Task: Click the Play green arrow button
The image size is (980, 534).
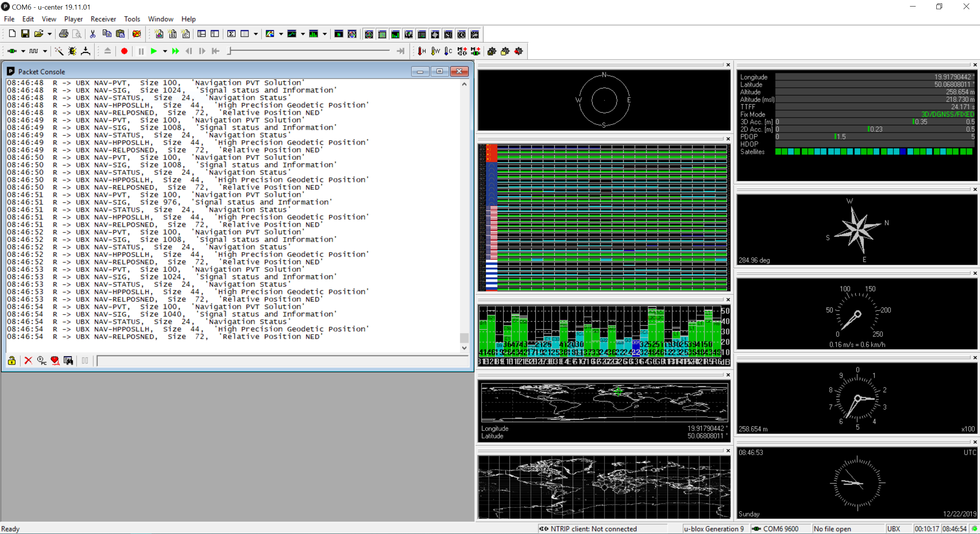Action: (x=154, y=51)
